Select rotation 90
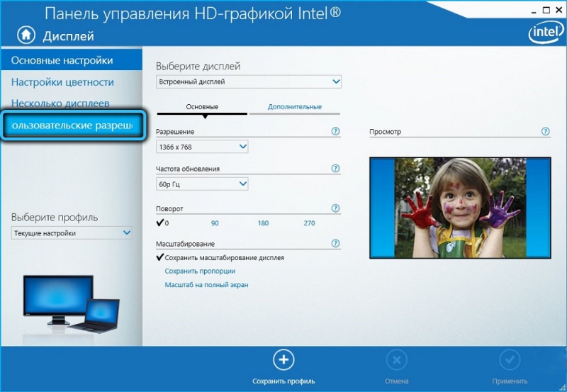567x392 pixels. tap(215, 223)
